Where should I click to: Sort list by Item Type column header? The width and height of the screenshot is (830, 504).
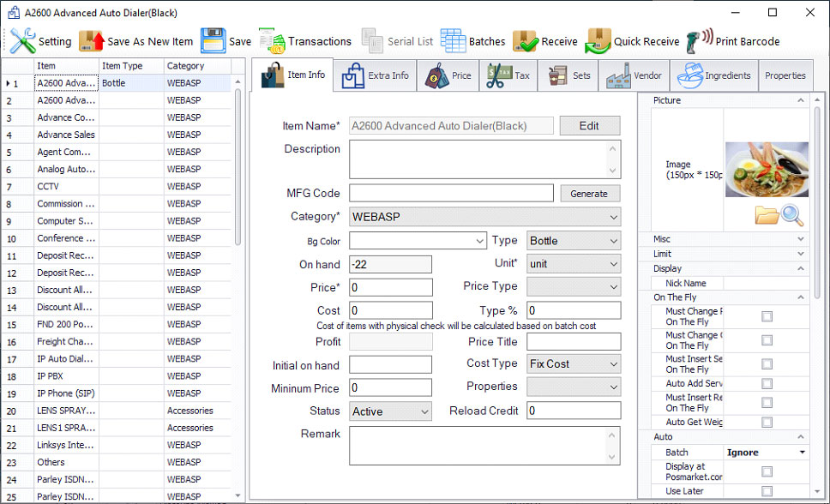[x=131, y=66]
